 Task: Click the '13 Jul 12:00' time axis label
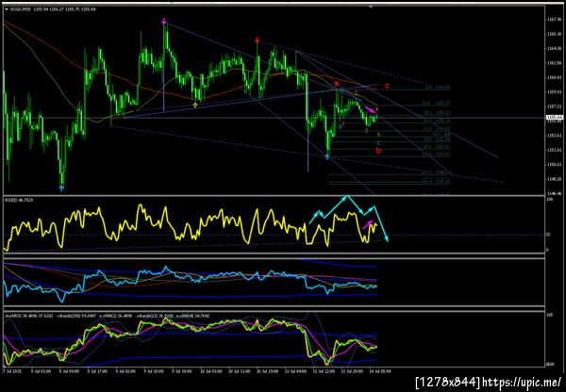[x=323, y=370]
